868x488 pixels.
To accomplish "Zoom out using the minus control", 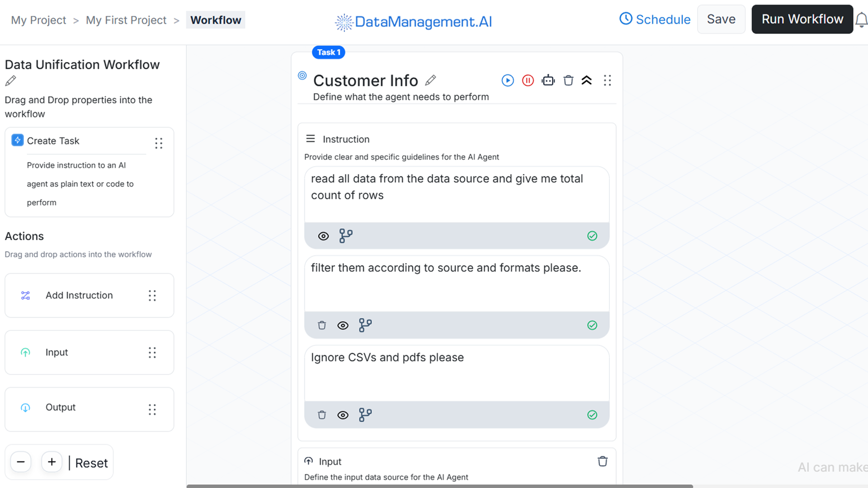I will [20, 461].
